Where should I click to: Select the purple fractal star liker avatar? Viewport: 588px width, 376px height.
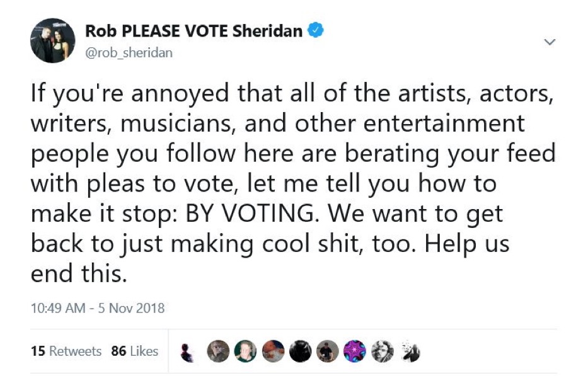[x=355, y=351]
